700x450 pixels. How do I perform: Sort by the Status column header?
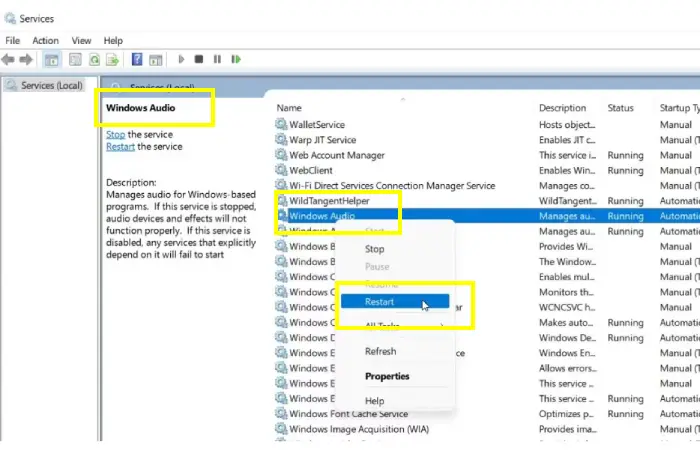click(x=620, y=108)
